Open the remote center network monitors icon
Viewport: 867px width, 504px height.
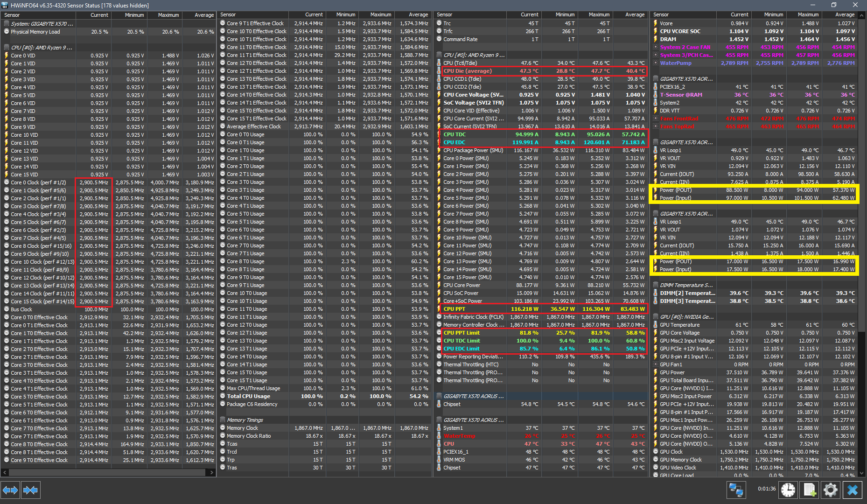[736, 490]
